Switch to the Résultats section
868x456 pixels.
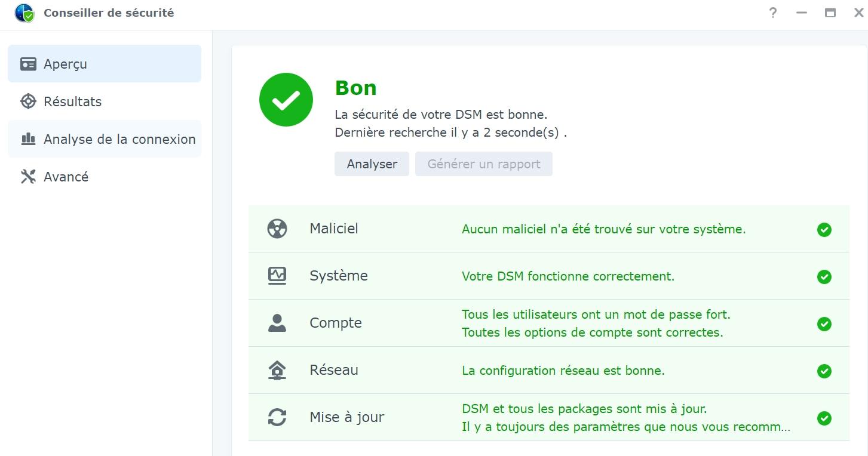coord(72,101)
